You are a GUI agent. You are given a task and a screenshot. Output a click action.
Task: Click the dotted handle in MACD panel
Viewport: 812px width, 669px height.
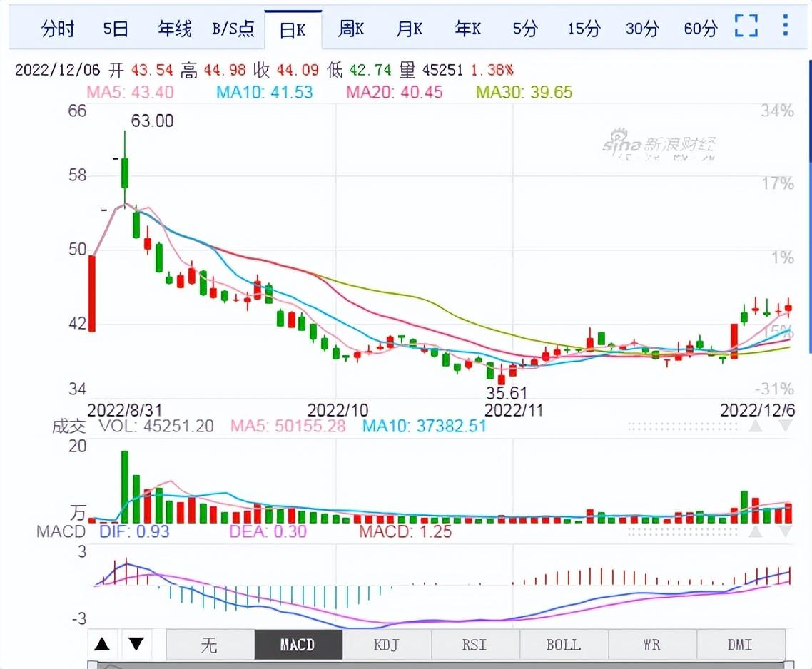[682, 532]
